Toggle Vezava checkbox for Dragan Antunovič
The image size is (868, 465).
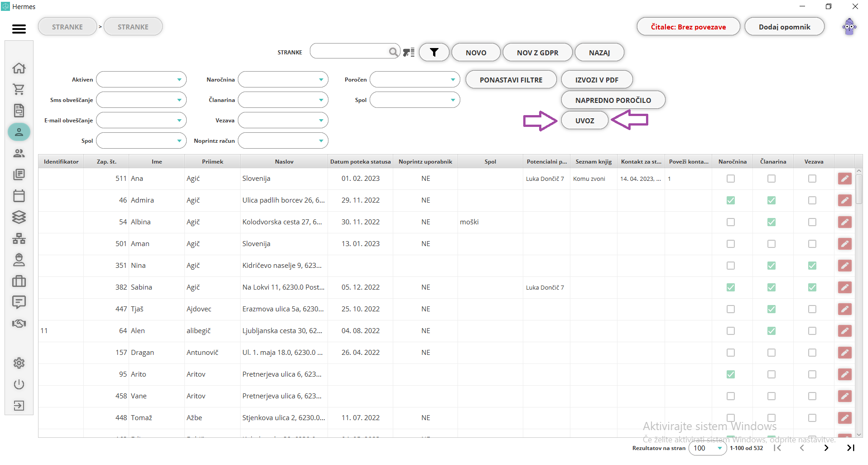pyautogui.click(x=812, y=353)
